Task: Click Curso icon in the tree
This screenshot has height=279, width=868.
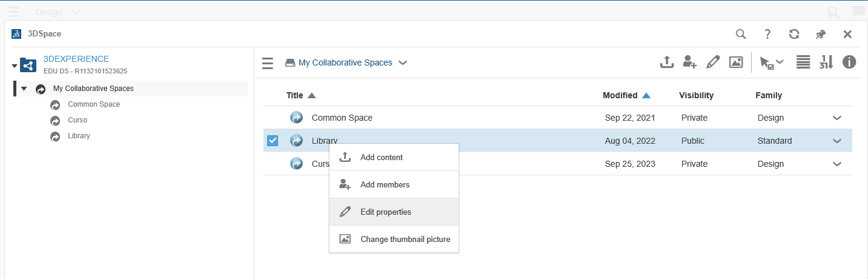Action: click(x=55, y=120)
